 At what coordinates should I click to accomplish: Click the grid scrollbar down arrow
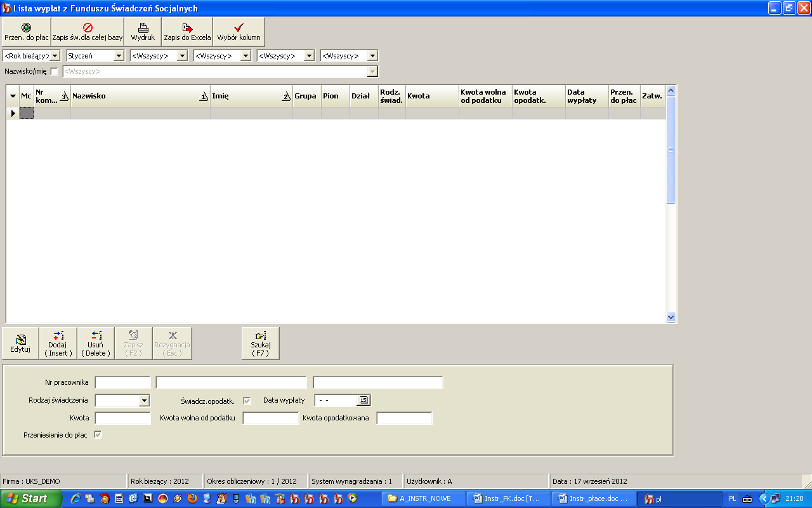pyautogui.click(x=671, y=316)
